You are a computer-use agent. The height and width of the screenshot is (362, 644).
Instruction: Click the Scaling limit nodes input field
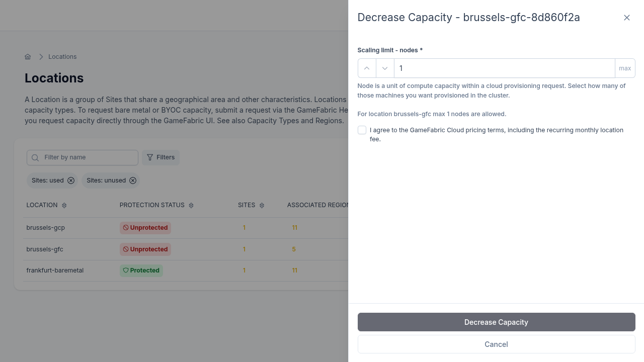point(504,68)
